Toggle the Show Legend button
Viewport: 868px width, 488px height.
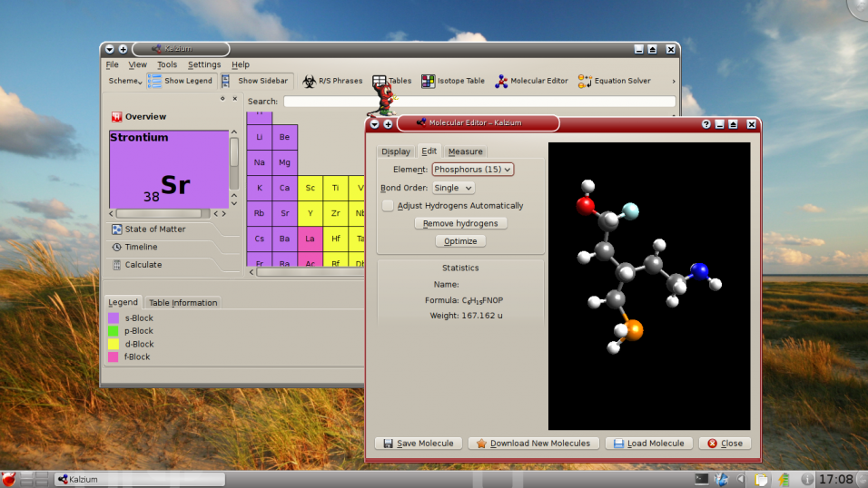point(180,81)
